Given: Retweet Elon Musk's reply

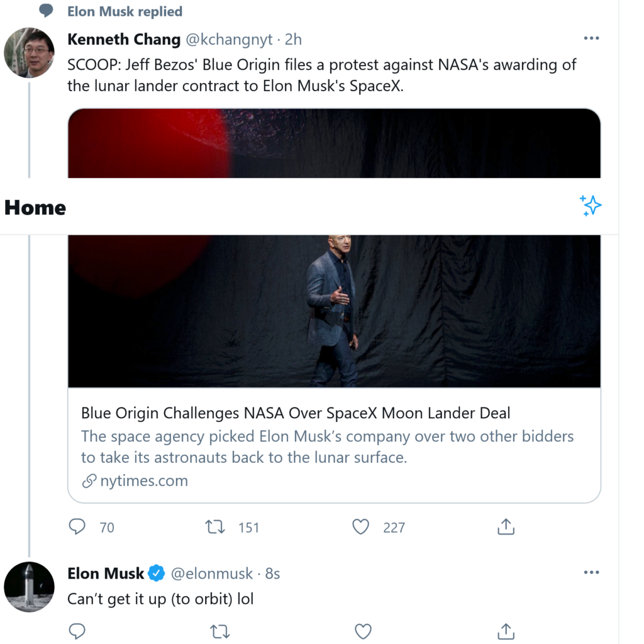Looking at the screenshot, I should pyautogui.click(x=220, y=631).
